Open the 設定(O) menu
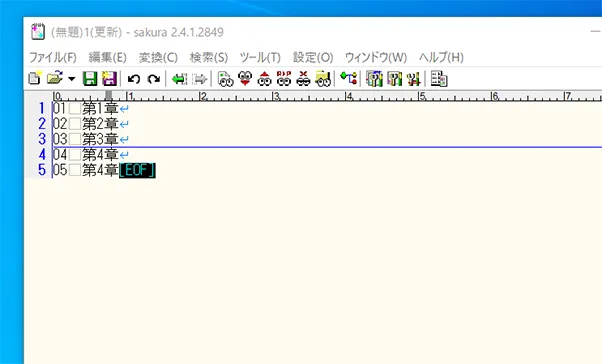Screen dimensions: 602x364 [x=313, y=58]
